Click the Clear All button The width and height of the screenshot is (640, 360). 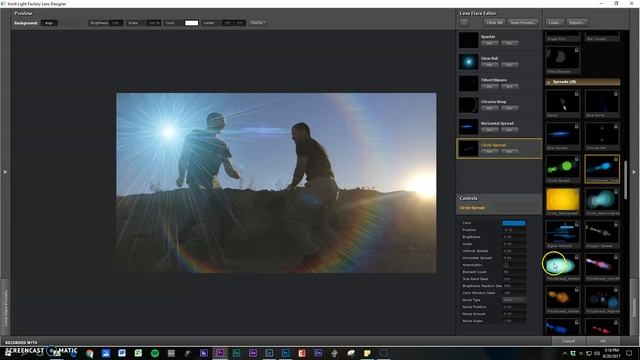coord(494,22)
